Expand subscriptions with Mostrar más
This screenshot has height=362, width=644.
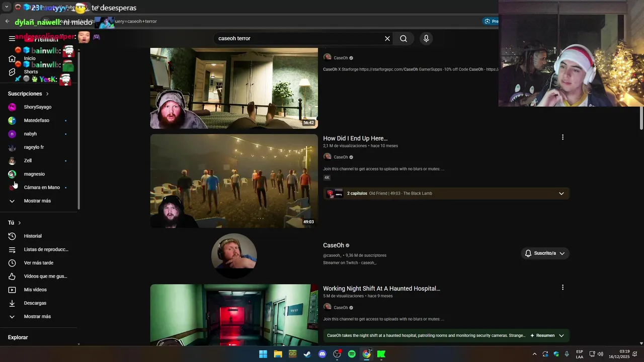coord(38,201)
